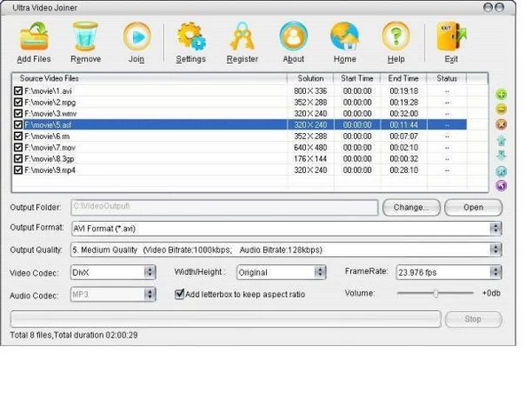
Task: Select the F:\movie\1.avi file name
Action: [48, 91]
